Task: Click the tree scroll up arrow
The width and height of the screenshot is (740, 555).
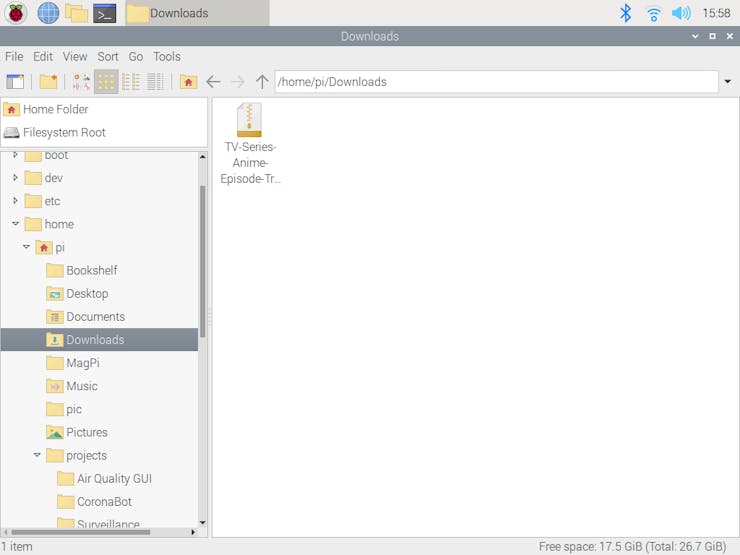Action: [202, 157]
